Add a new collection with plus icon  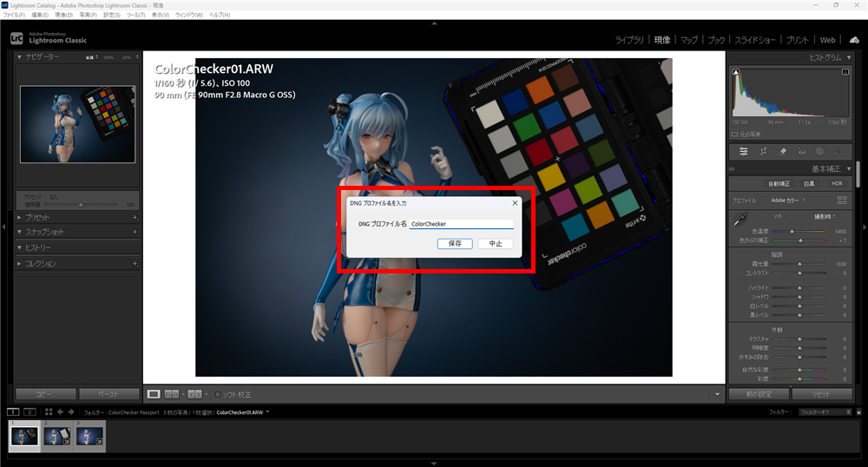[x=135, y=264]
